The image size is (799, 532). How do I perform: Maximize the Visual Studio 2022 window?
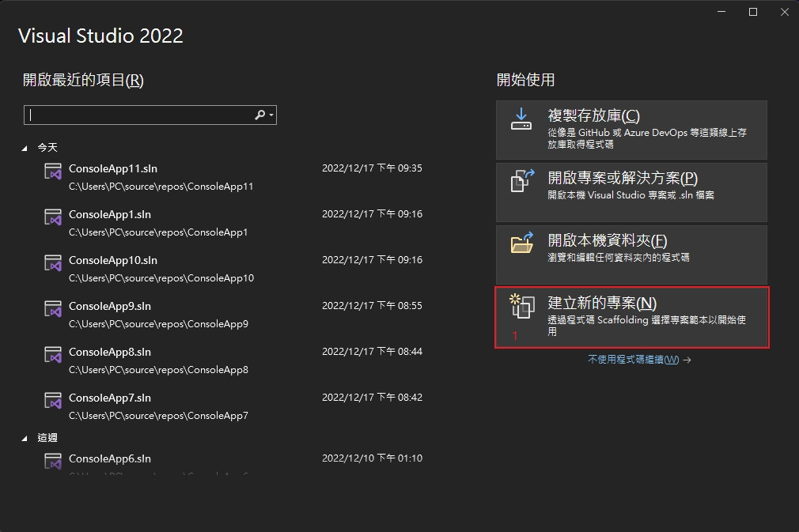(752, 12)
